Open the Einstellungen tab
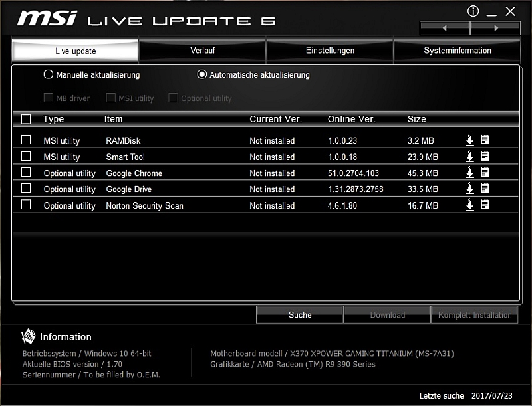532x406 pixels. pyautogui.click(x=330, y=51)
